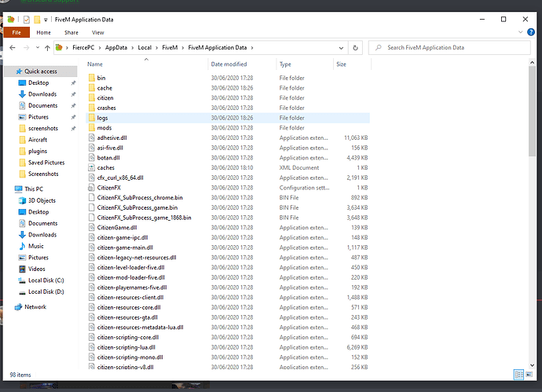Open the blue Help icon

pyautogui.click(x=530, y=32)
